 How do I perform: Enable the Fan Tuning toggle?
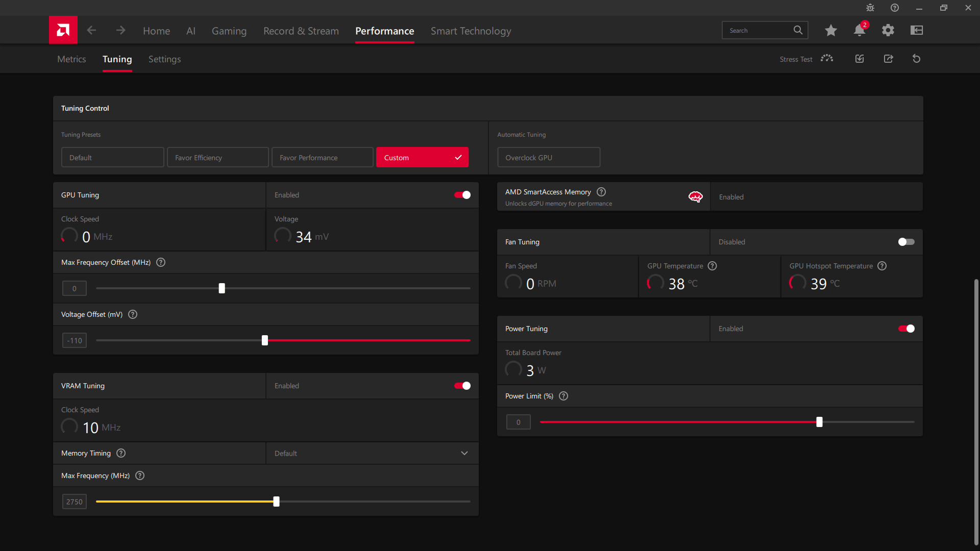pos(906,242)
